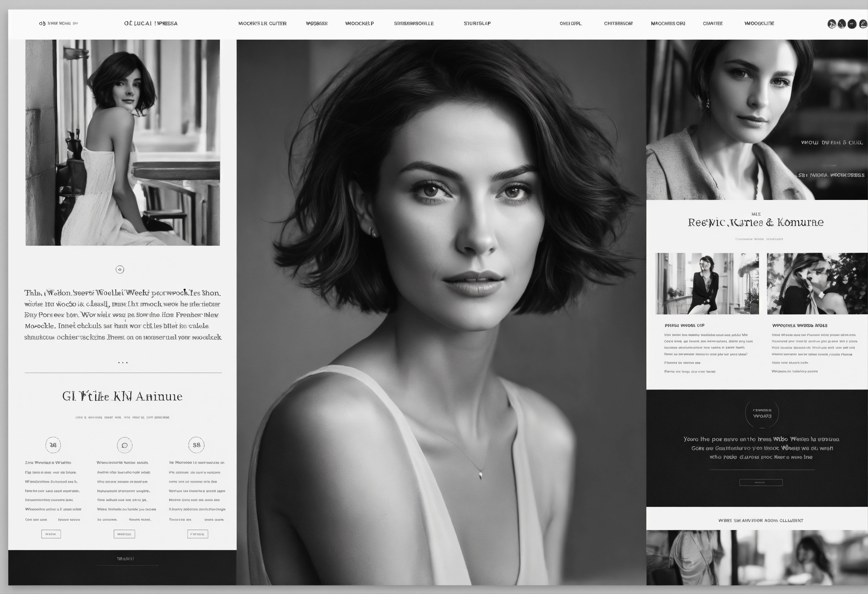Click the second round social icon in header
The height and width of the screenshot is (594, 868).
pos(842,24)
